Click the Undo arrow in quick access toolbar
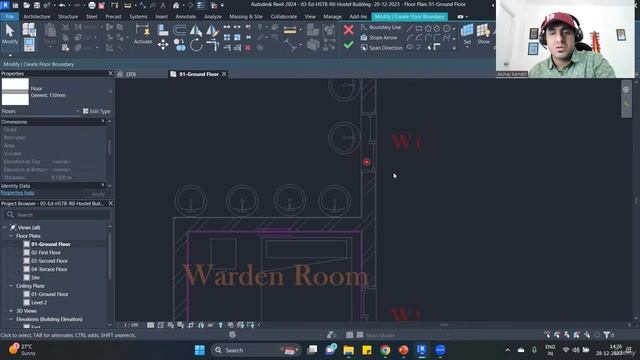 (x=62, y=5)
